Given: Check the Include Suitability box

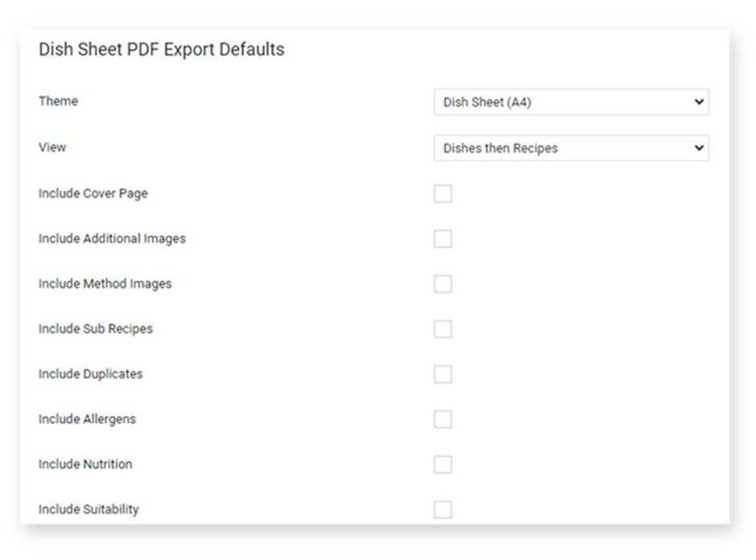Looking at the screenshot, I should pyautogui.click(x=443, y=509).
